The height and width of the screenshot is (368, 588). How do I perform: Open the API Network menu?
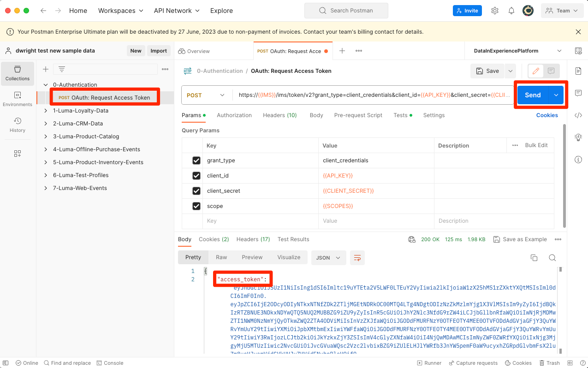(x=177, y=11)
